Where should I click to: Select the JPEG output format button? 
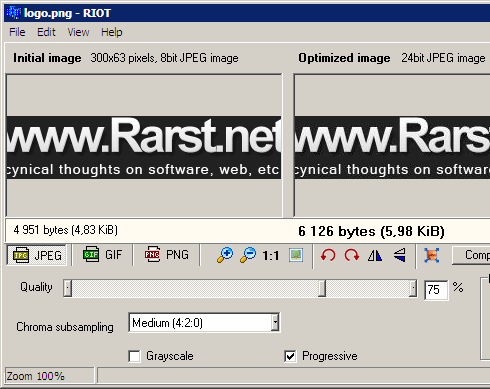coord(37,255)
